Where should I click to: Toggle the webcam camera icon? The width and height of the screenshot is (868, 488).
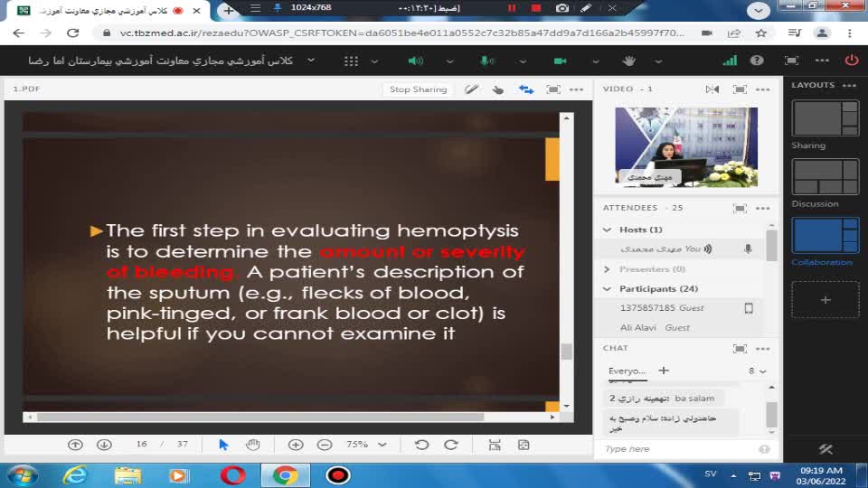pos(560,61)
